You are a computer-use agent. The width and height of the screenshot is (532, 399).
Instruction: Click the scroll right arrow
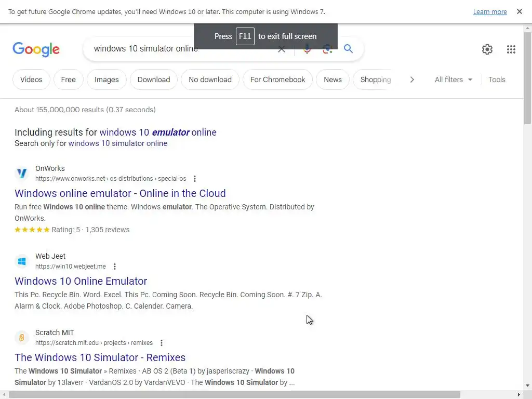coord(519,395)
